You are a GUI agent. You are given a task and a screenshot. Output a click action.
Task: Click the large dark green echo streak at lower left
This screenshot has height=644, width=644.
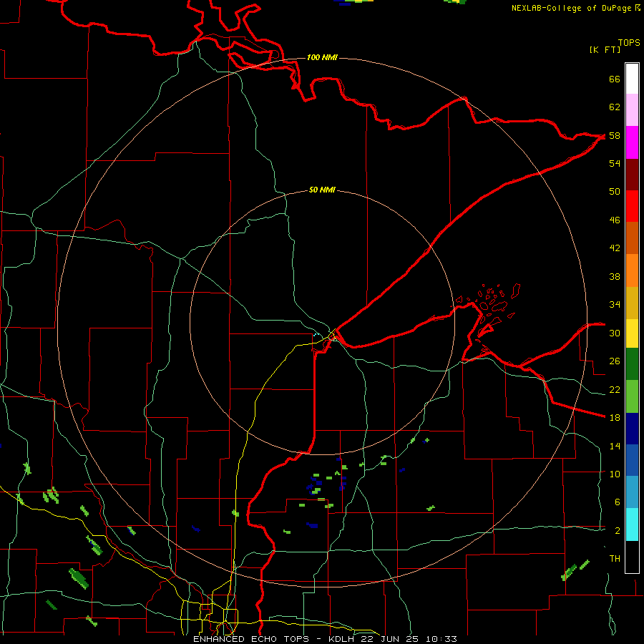point(79,578)
